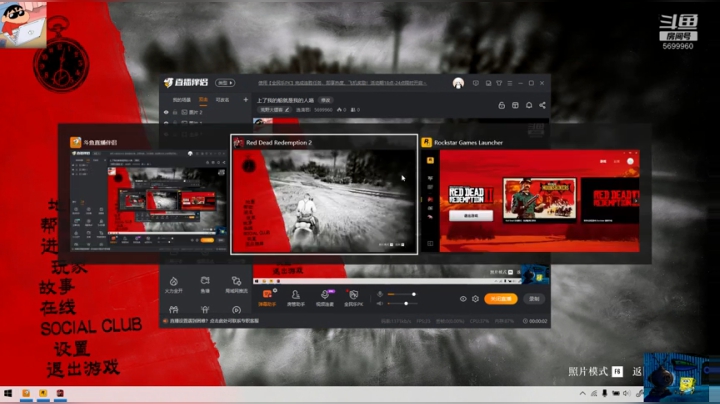Adjust the speaker volume slider
This screenshot has height=404, width=720.
(401, 303)
